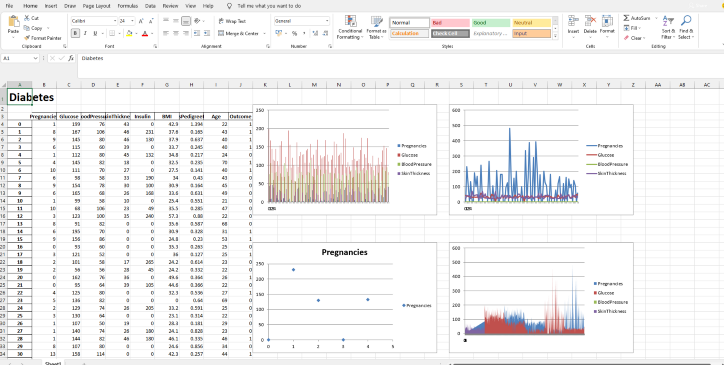Open the Page Layout ribbon tab
The width and height of the screenshot is (724, 365).
click(x=97, y=6)
